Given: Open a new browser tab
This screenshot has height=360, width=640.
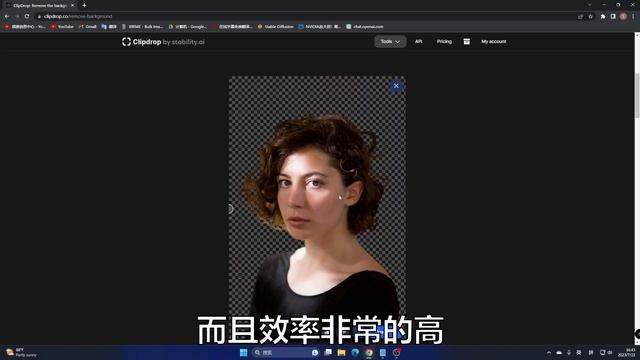Looking at the screenshot, I should (x=84, y=5).
